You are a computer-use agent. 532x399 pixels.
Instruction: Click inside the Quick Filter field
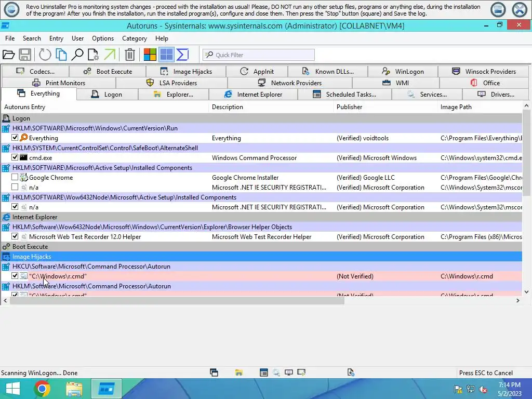(x=259, y=55)
